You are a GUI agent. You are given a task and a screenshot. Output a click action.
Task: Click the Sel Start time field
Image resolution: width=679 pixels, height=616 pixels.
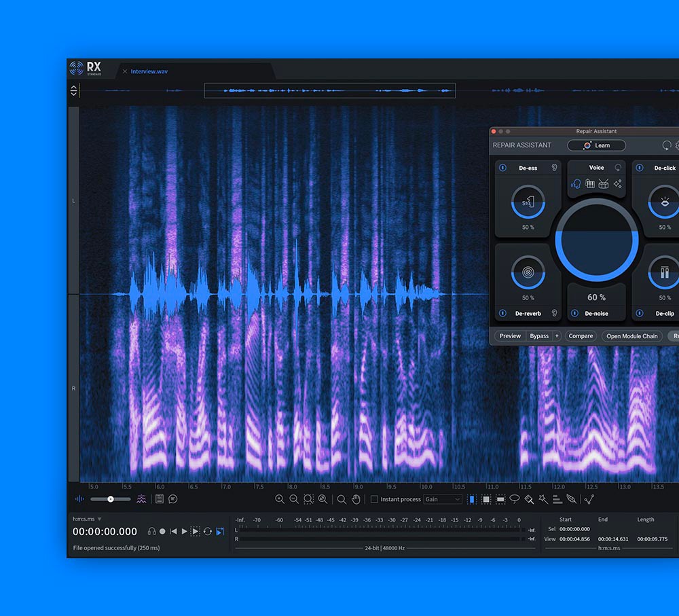[574, 529]
